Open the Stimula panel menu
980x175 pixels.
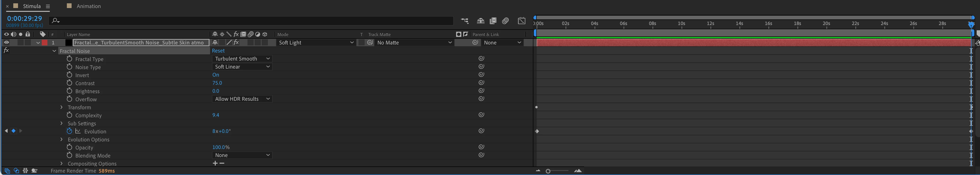(48, 6)
